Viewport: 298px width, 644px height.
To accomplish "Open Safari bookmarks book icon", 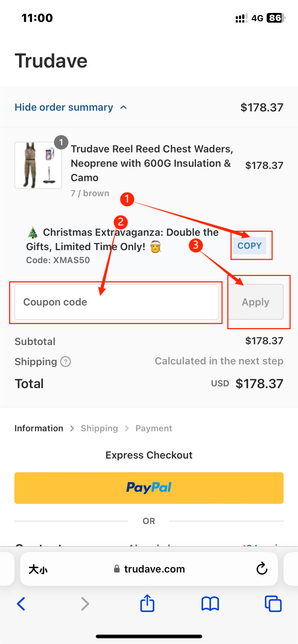I will click(x=210, y=604).
